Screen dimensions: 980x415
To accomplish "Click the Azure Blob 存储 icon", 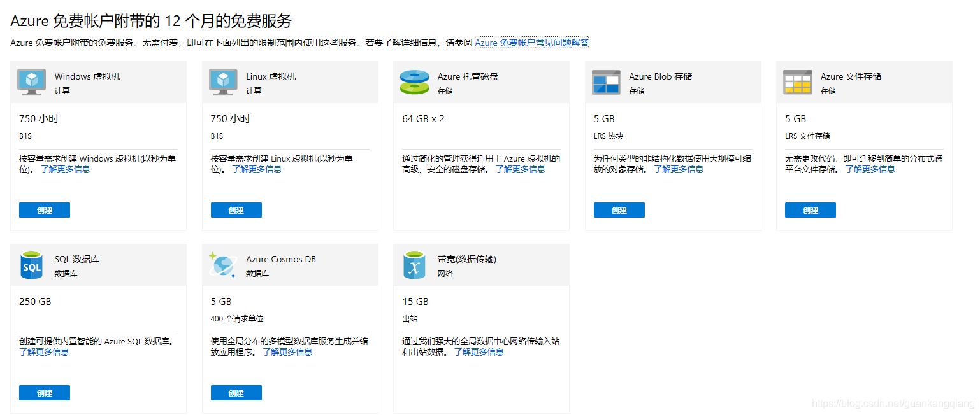I will coord(606,83).
